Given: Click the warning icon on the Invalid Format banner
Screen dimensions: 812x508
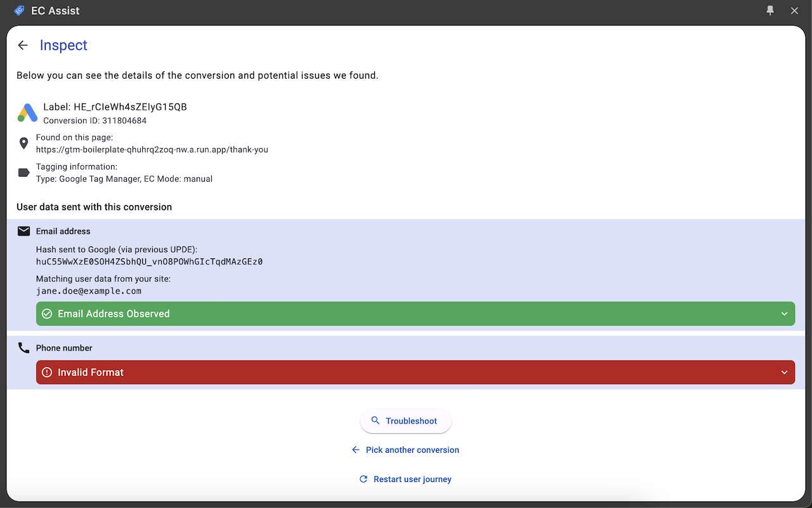Looking at the screenshot, I should pos(47,372).
